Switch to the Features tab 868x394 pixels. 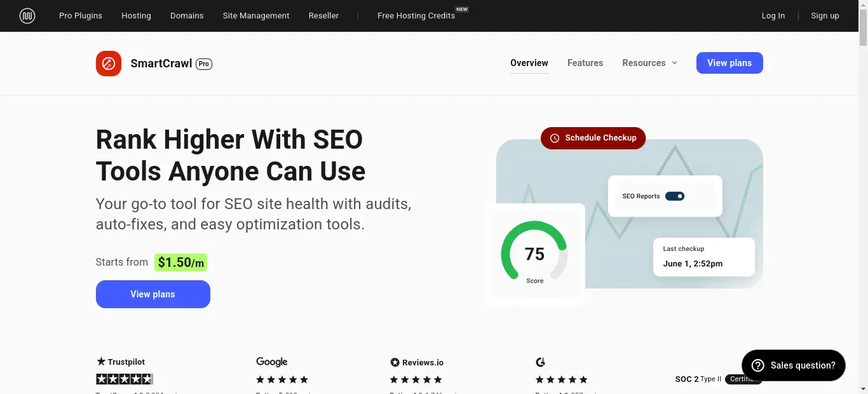(585, 63)
